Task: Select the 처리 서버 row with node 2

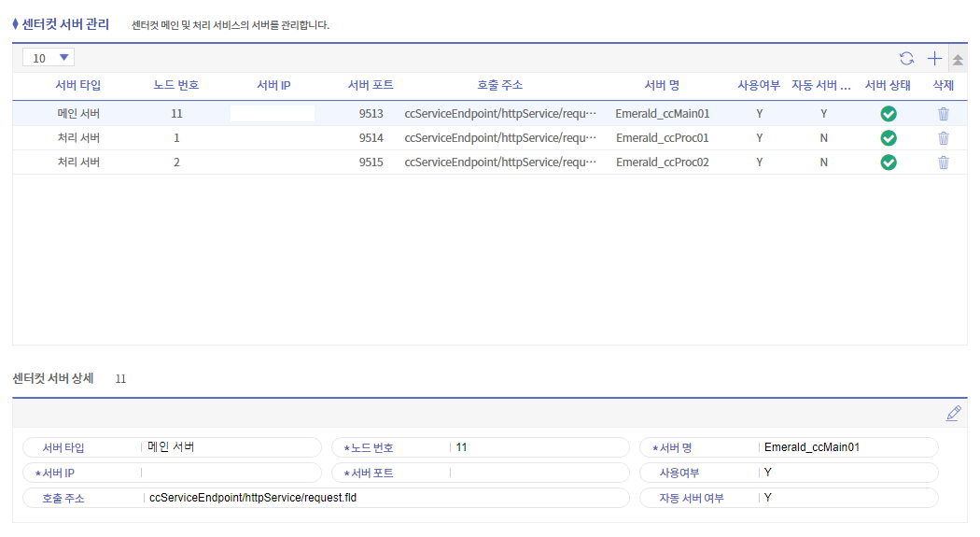Action: tap(78, 163)
